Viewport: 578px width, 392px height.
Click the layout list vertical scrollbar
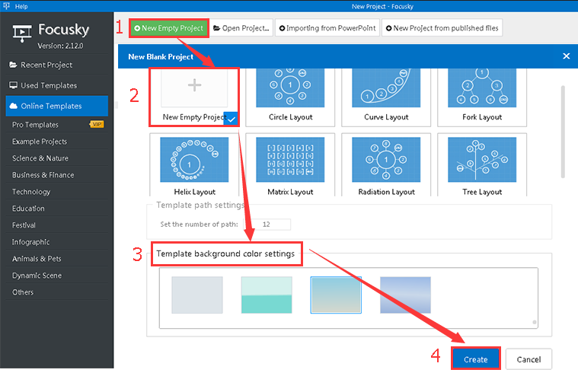coord(563,132)
